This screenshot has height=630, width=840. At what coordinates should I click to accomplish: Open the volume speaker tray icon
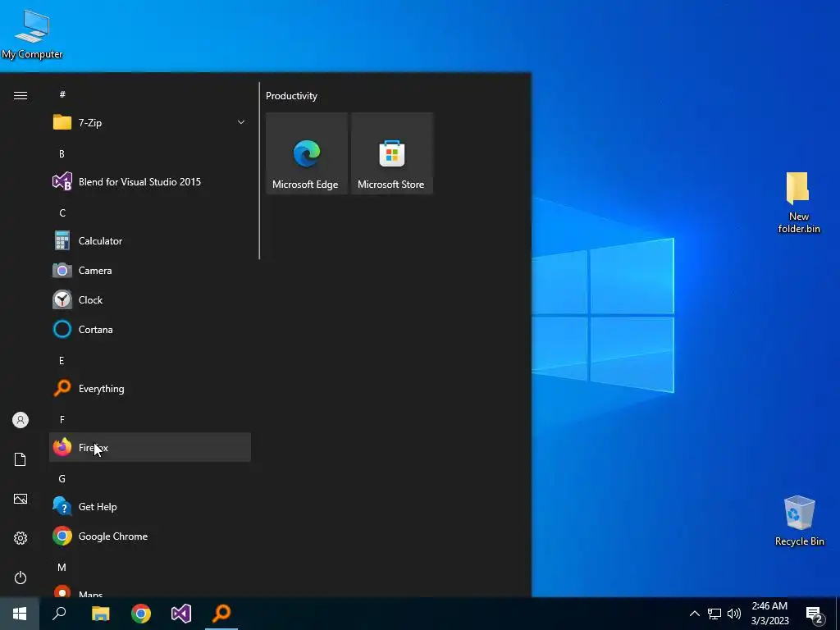[x=734, y=614]
